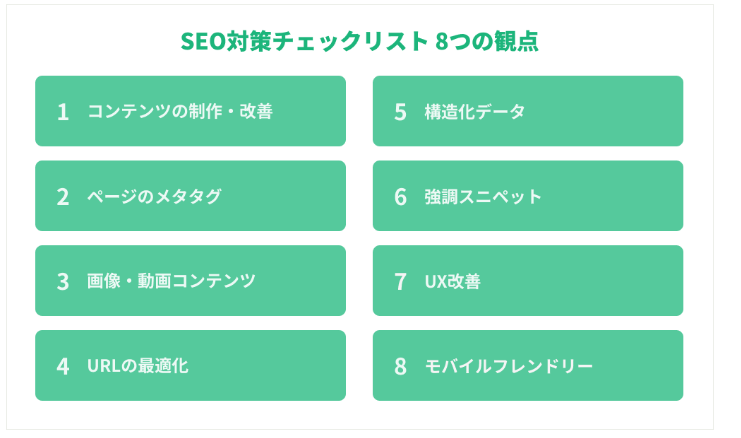
Task: Click the number 5 on the fifth card
Action: [x=400, y=112]
